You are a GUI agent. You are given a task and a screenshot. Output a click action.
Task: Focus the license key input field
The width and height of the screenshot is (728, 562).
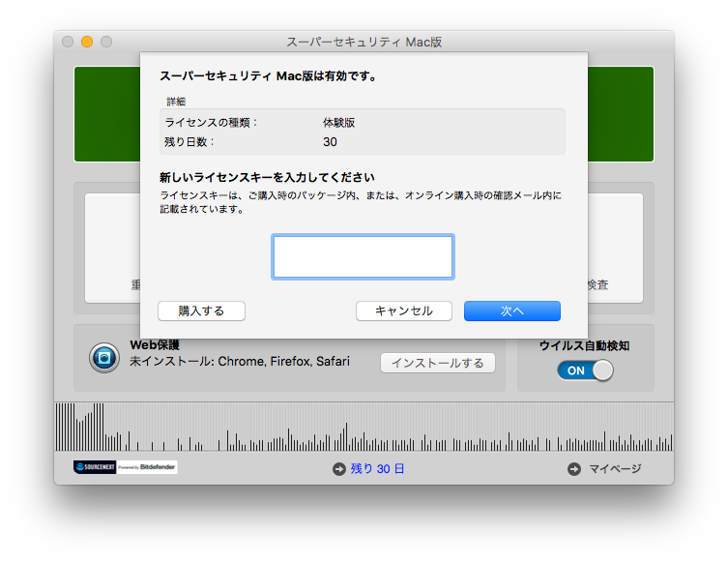(363, 257)
